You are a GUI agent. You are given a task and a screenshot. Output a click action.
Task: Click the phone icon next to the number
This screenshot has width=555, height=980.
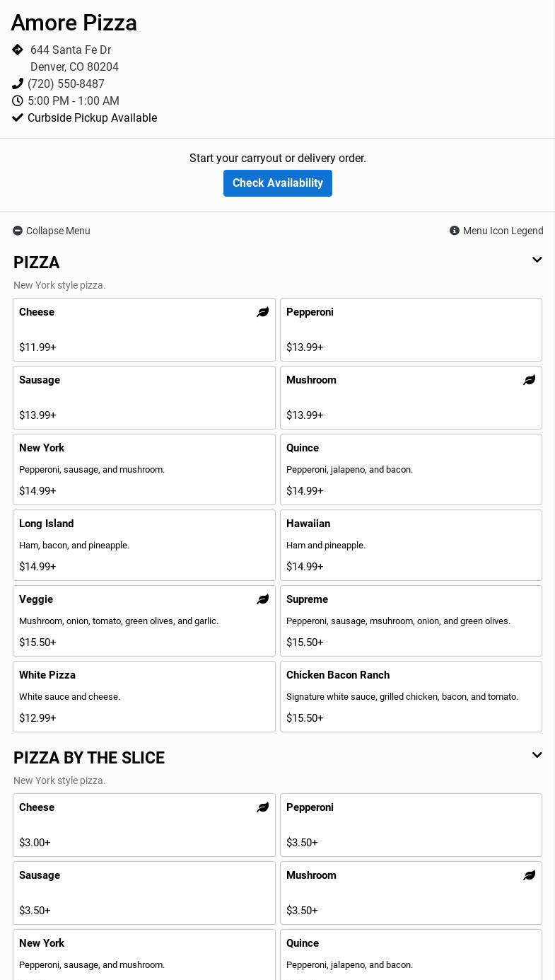18,83
